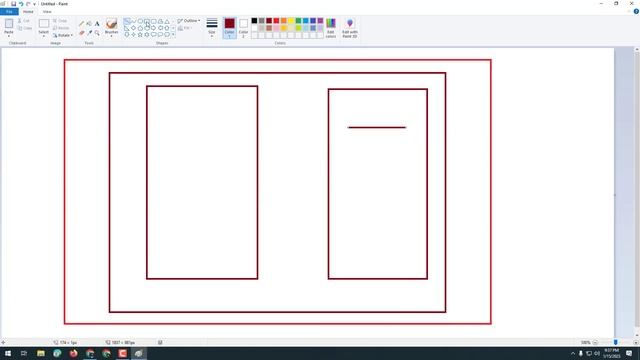The height and width of the screenshot is (360, 640).
Task: Select the Text tool
Action: 97,24
